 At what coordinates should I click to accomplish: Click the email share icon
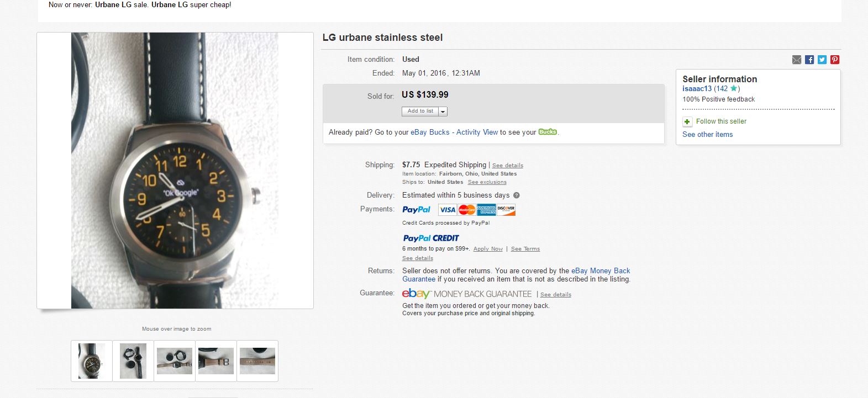[796, 60]
